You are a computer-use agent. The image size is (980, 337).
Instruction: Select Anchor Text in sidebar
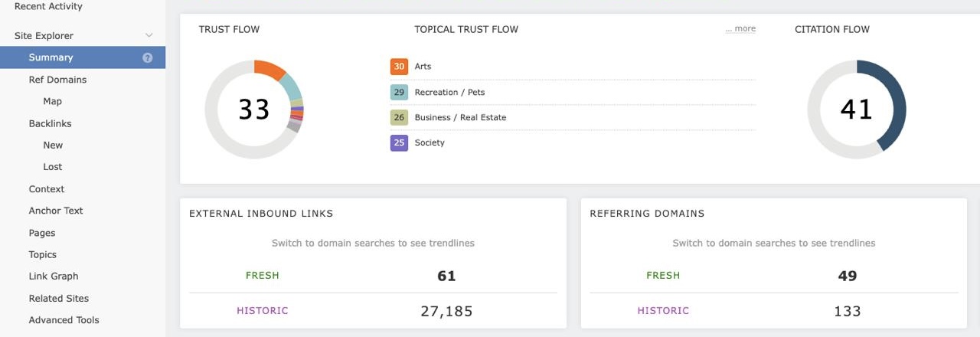[56, 211]
